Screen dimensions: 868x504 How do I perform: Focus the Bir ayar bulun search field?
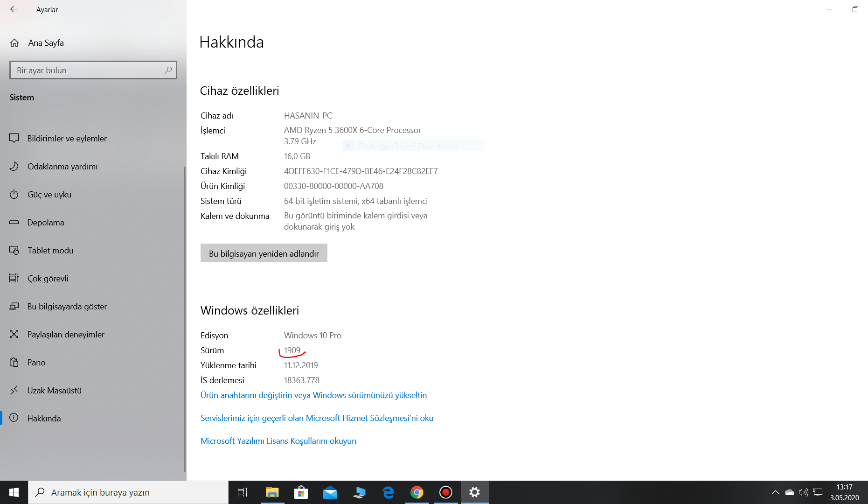point(93,70)
